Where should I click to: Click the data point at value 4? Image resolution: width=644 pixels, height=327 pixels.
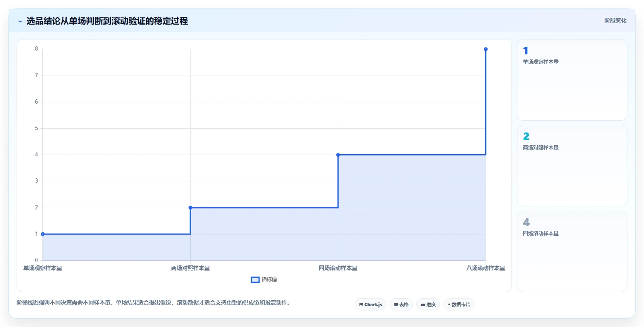pos(338,155)
